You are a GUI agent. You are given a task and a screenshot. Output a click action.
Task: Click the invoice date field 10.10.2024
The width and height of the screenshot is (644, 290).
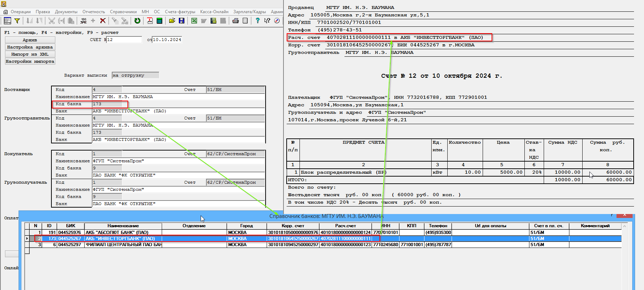(167, 40)
